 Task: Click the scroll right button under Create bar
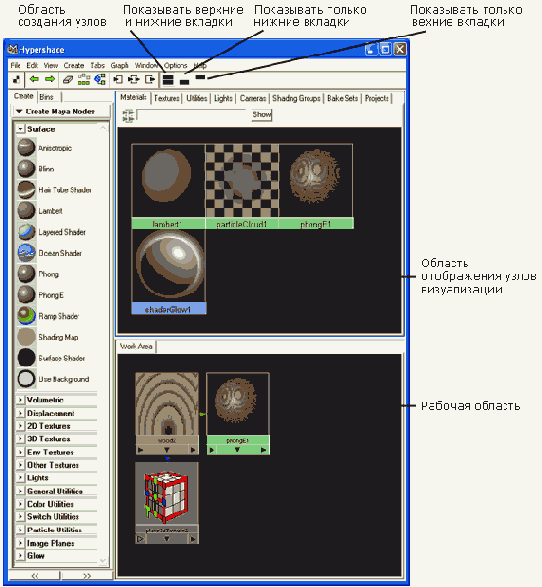pos(87,575)
